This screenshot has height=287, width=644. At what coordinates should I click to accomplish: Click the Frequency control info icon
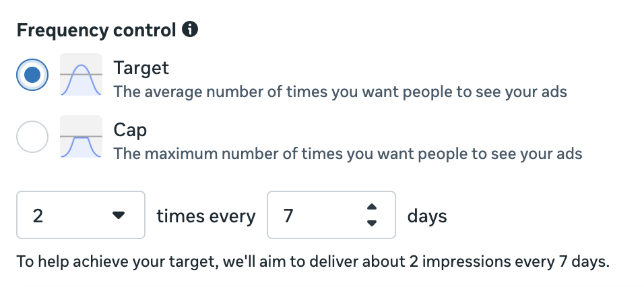click(191, 30)
